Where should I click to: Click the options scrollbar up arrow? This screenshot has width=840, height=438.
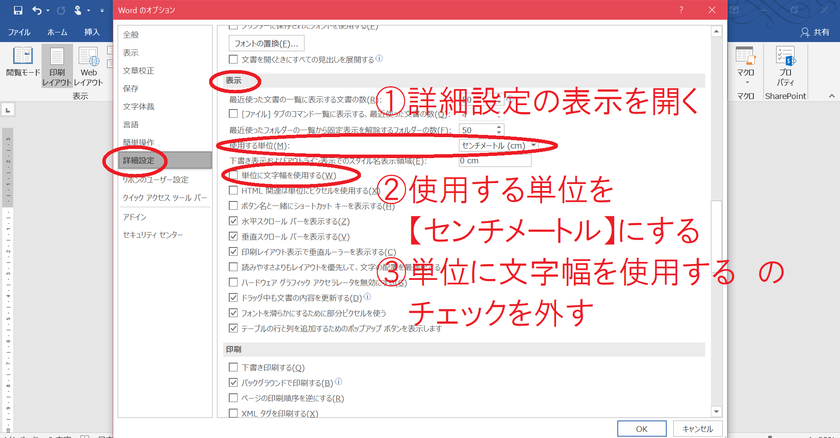[x=716, y=32]
